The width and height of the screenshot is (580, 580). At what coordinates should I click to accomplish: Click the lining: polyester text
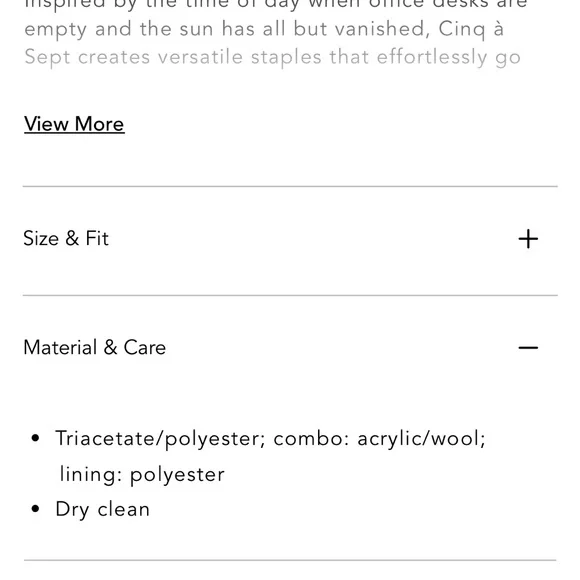[142, 475]
